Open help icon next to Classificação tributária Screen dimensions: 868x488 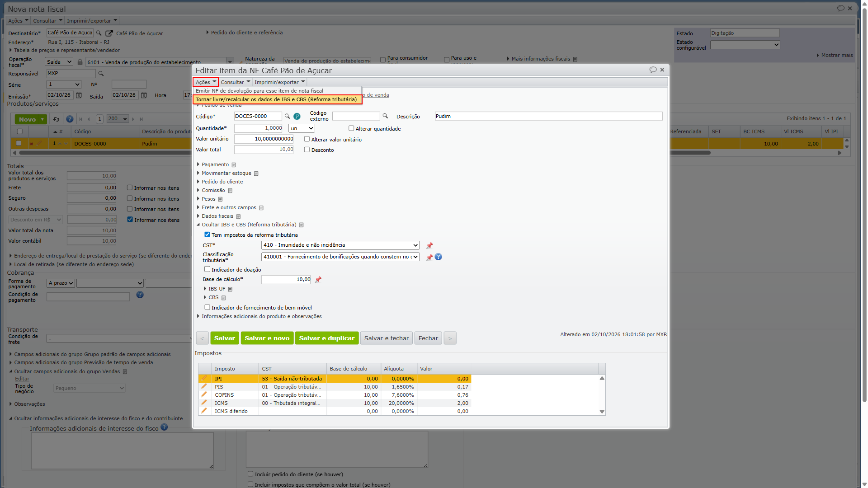coord(439,257)
